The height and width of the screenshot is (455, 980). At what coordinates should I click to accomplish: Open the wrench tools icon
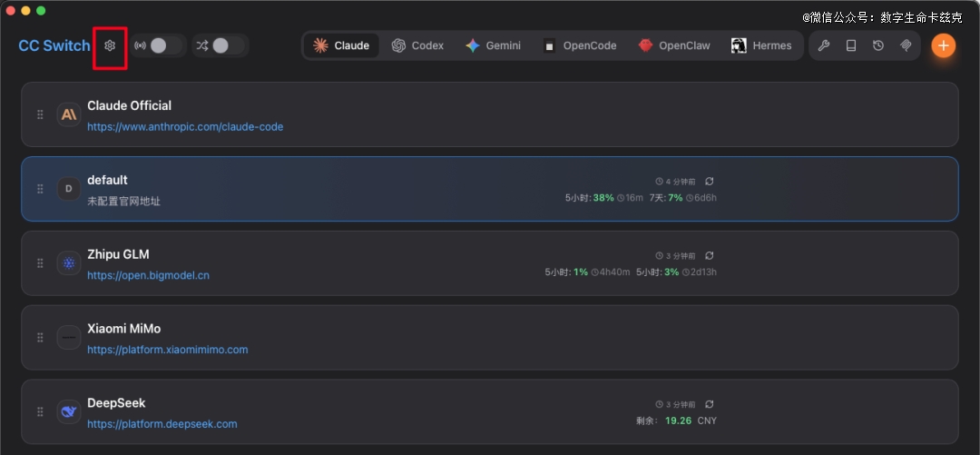pyautogui.click(x=824, y=45)
